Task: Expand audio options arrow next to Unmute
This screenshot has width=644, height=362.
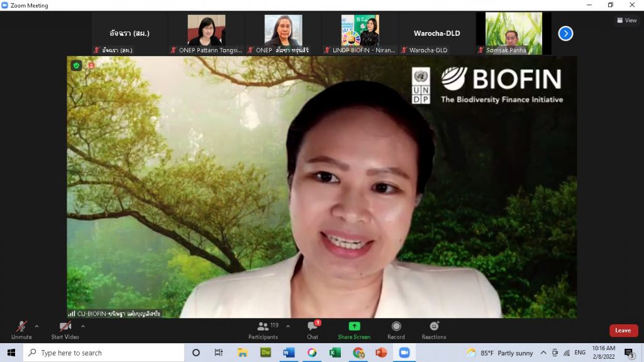Action: [x=36, y=326]
